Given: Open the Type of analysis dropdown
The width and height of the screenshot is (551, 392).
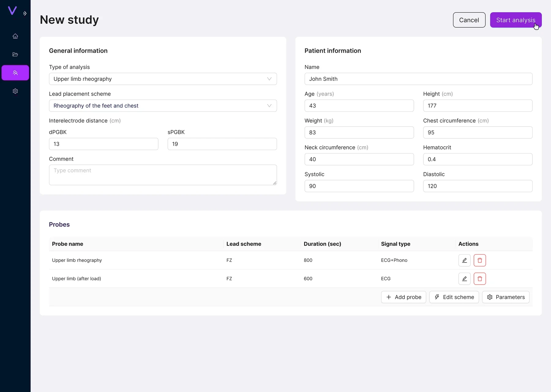Looking at the screenshot, I should [163, 79].
